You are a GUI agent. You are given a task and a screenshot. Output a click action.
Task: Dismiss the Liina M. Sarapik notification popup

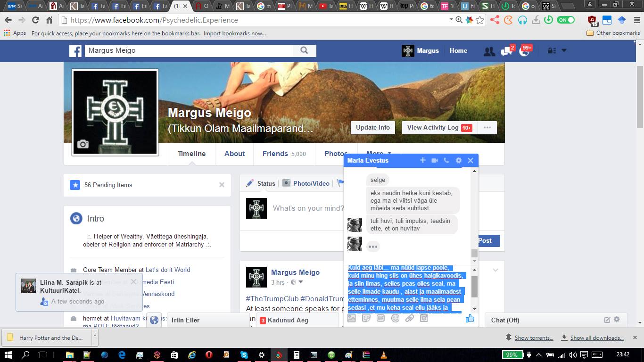[133, 282]
